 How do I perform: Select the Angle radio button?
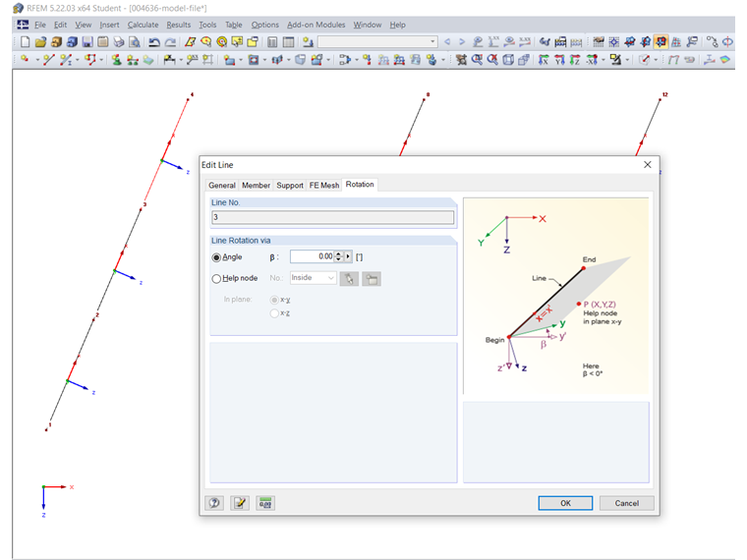pos(216,257)
